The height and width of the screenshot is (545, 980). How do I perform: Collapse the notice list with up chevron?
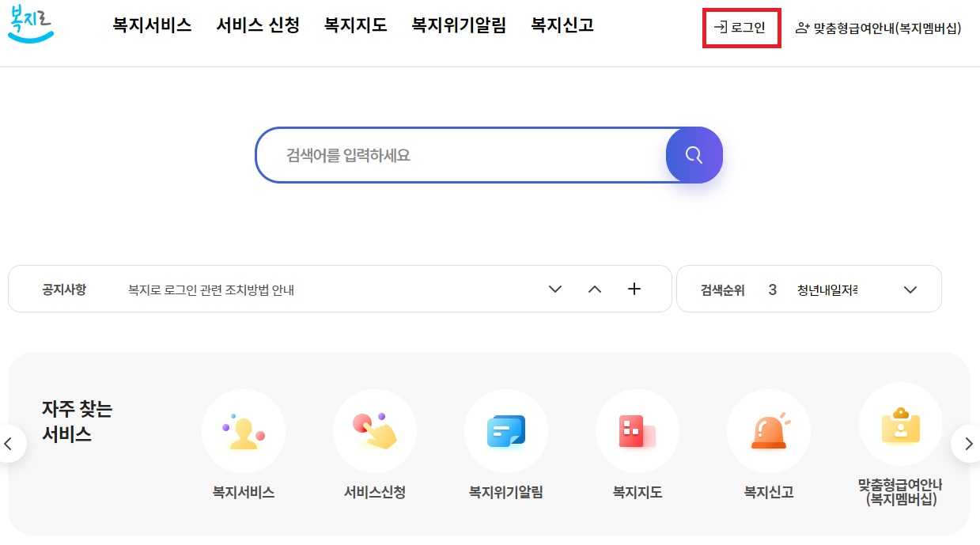pos(594,289)
